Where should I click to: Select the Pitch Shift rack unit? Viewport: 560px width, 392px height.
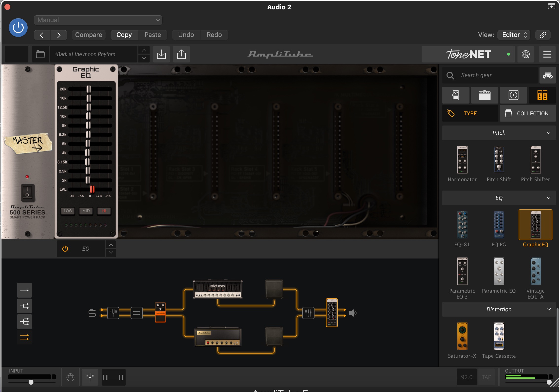tap(499, 164)
